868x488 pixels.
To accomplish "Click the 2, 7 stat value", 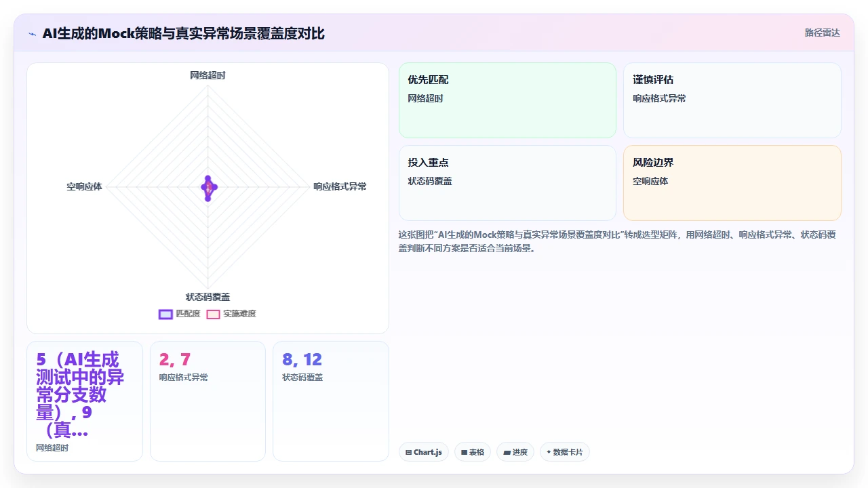I will point(175,359).
